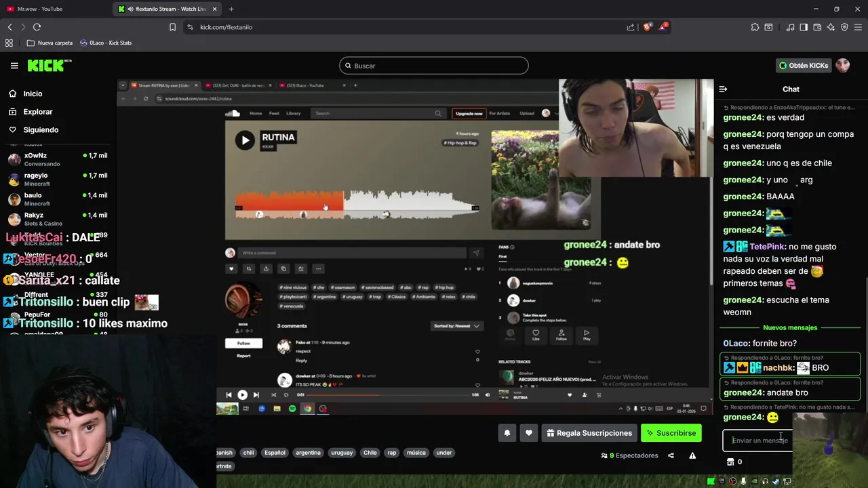Seek on the SoundCloud bottom progress bar

coord(388,394)
